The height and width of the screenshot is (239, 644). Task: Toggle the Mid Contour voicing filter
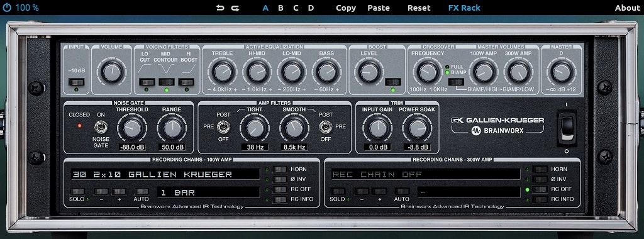pos(166,82)
